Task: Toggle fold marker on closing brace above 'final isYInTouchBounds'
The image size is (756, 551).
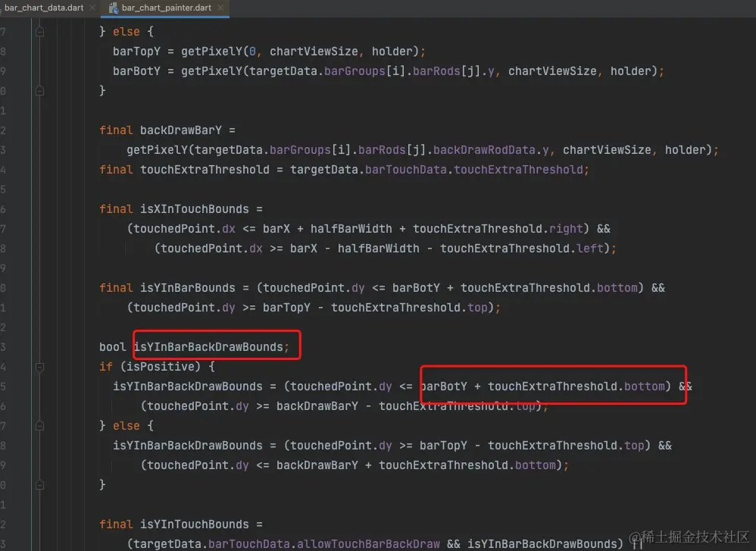Action: [40, 485]
